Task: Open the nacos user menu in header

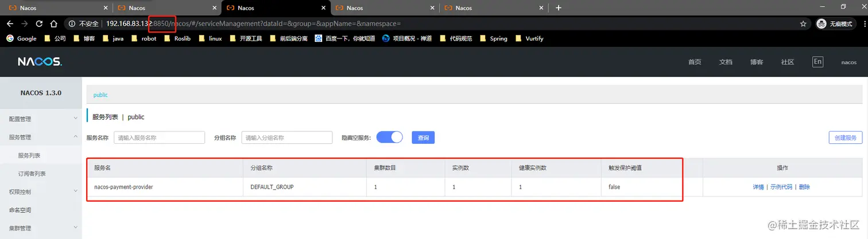Action: coord(849,62)
